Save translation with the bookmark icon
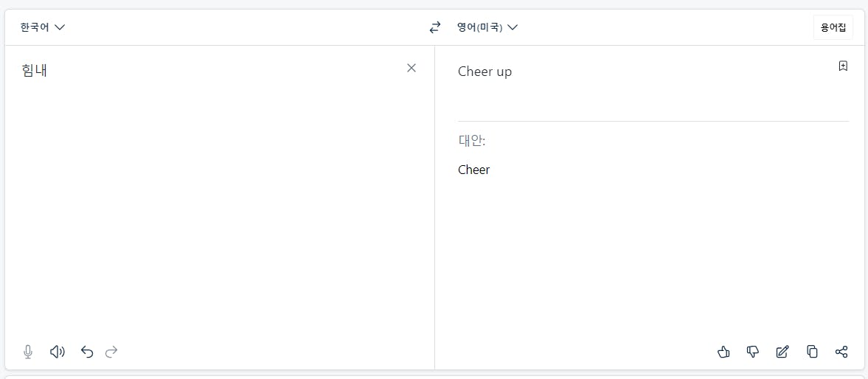This screenshot has width=868, height=379. click(843, 66)
